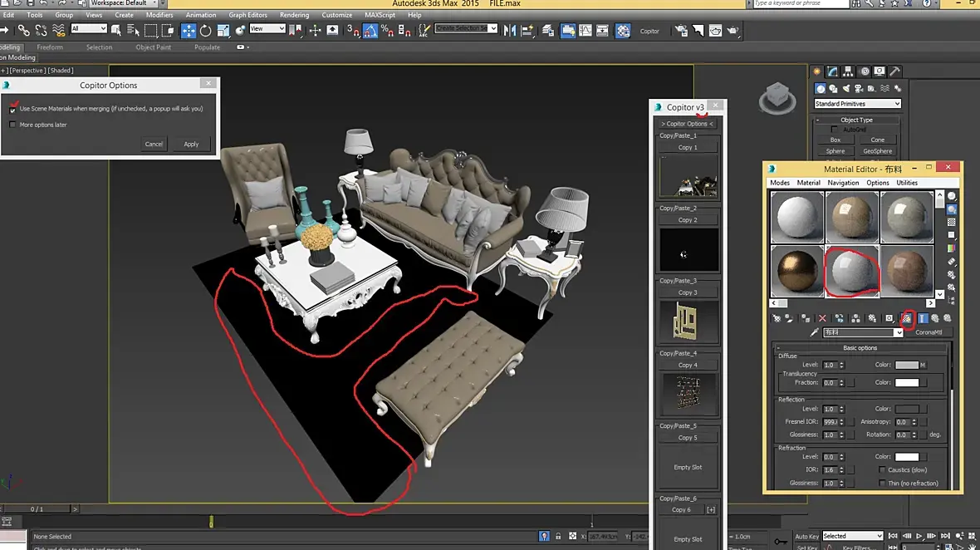Click Show Shaded Material in Viewport icon
The image size is (980, 550).
pyautogui.click(x=906, y=318)
